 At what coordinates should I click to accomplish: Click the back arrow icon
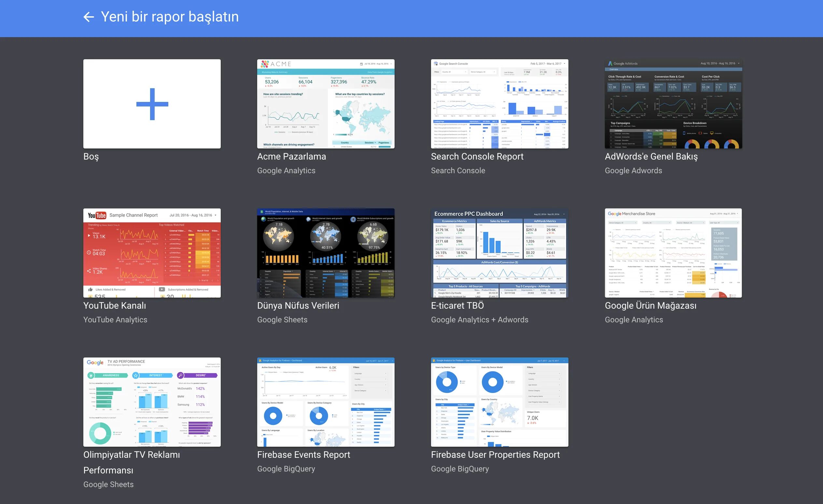tap(89, 17)
